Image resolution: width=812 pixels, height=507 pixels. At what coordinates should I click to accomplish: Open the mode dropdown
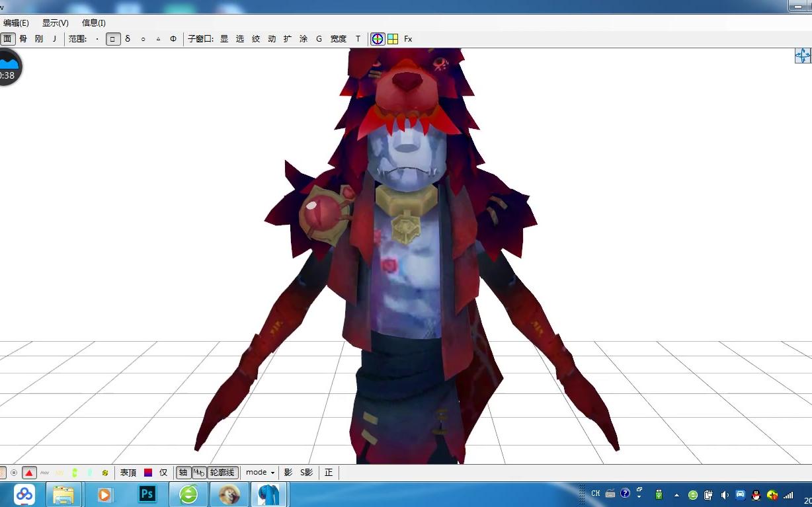(260, 473)
